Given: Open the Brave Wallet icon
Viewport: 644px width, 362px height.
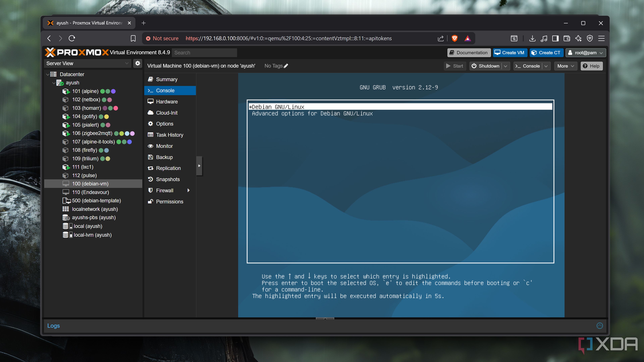Looking at the screenshot, I should coord(567,38).
